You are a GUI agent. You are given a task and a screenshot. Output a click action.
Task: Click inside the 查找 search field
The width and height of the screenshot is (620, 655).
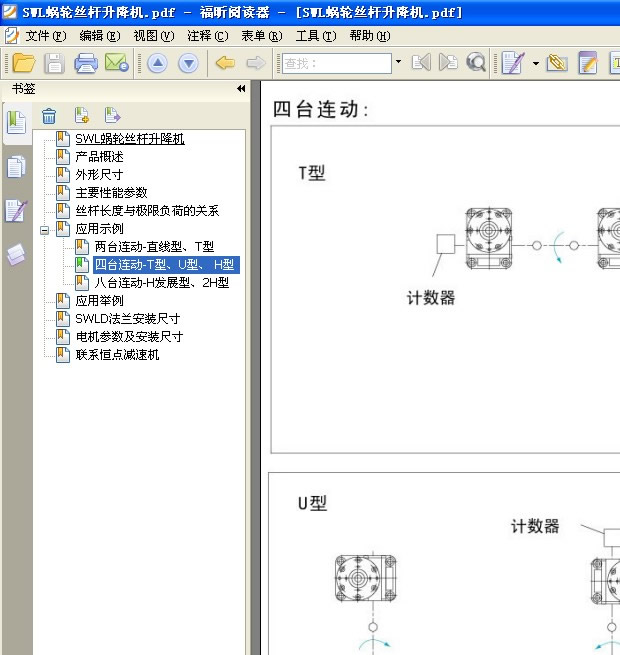click(x=335, y=63)
